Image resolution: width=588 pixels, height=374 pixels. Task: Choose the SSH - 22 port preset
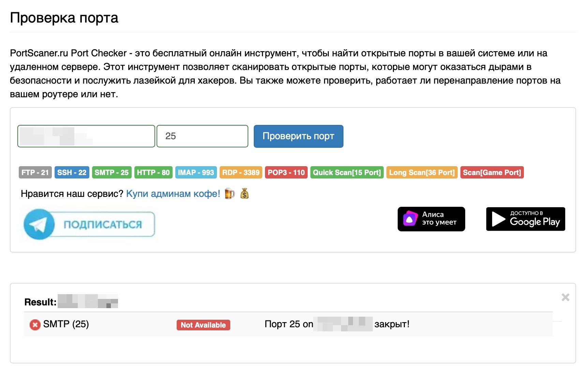pos(72,173)
